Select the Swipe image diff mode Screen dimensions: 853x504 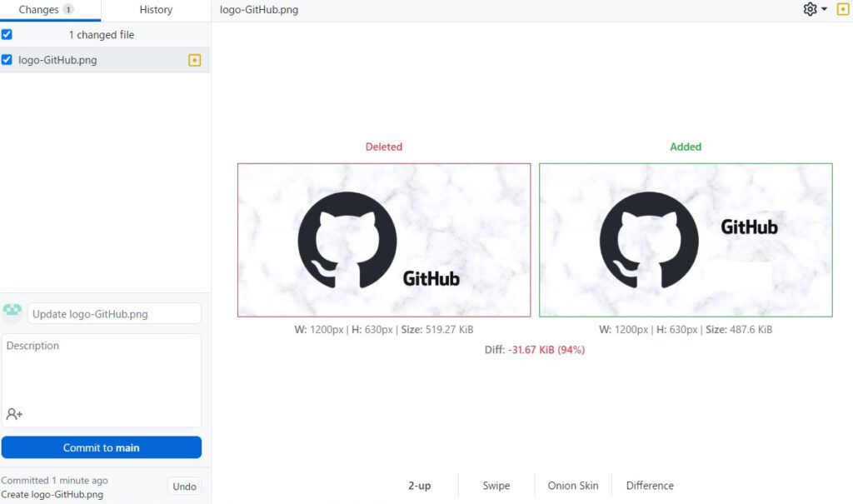tap(496, 486)
